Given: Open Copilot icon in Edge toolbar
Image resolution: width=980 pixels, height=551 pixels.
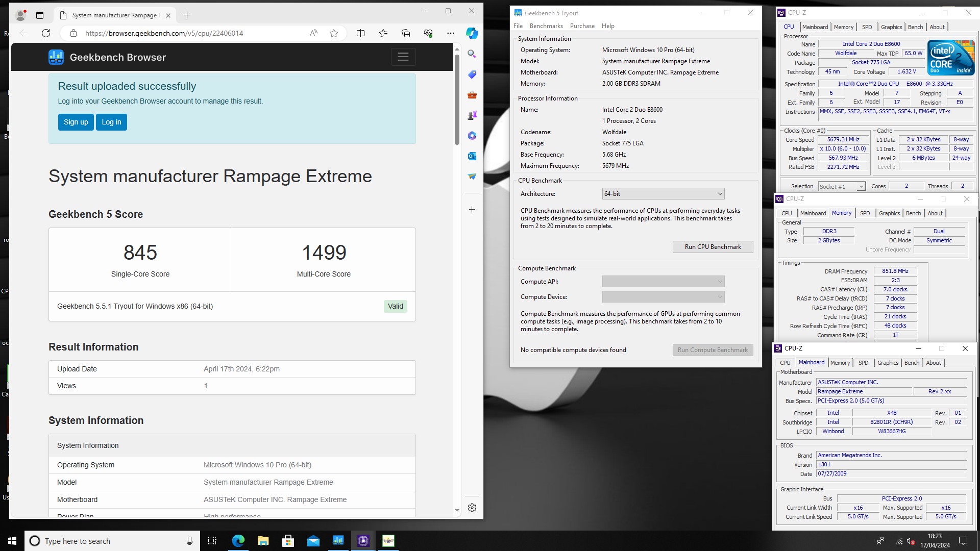Looking at the screenshot, I should [472, 33].
